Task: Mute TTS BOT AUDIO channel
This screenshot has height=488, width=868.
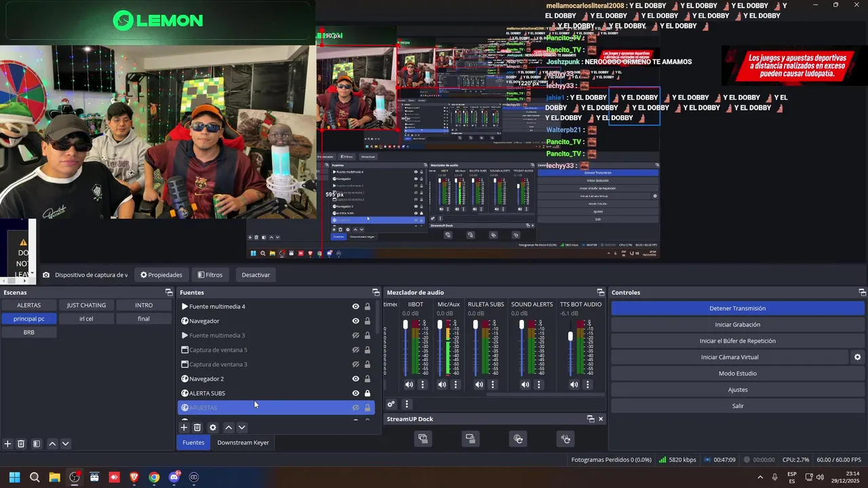Action: pos(574,384)
